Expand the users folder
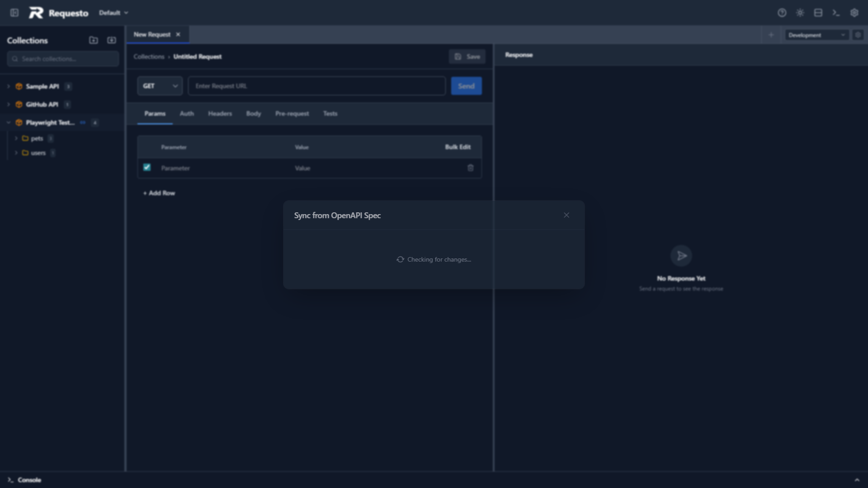The image size is (868, 488). click(16, 153)
